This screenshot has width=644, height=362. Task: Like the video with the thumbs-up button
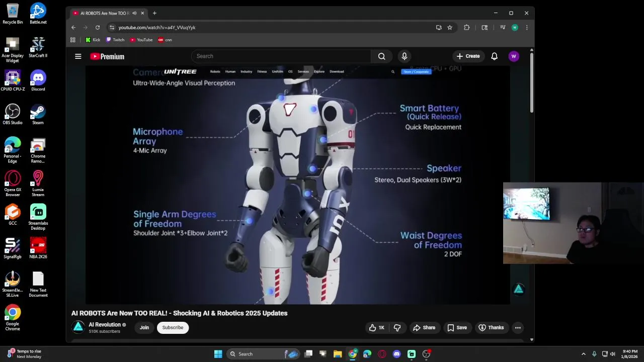click(376, 328)
